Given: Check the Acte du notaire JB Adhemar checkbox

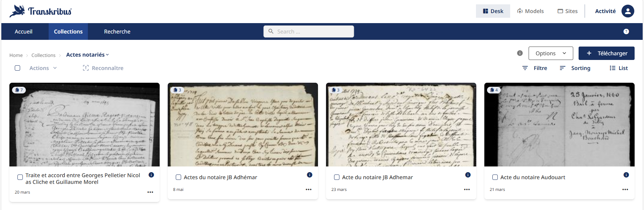Looking at the screenshot, I should click(x=337, y=177).
